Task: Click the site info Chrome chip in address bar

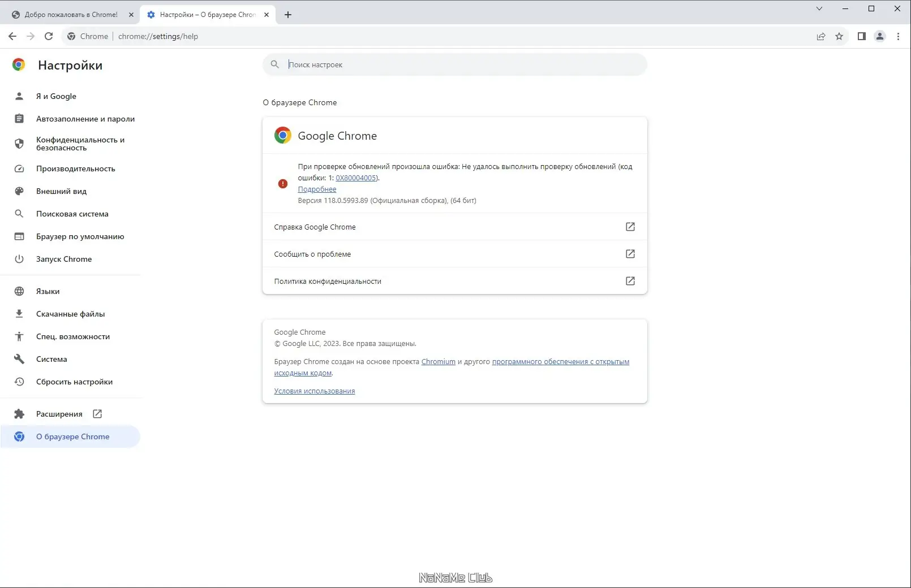Action: [88, 36]
